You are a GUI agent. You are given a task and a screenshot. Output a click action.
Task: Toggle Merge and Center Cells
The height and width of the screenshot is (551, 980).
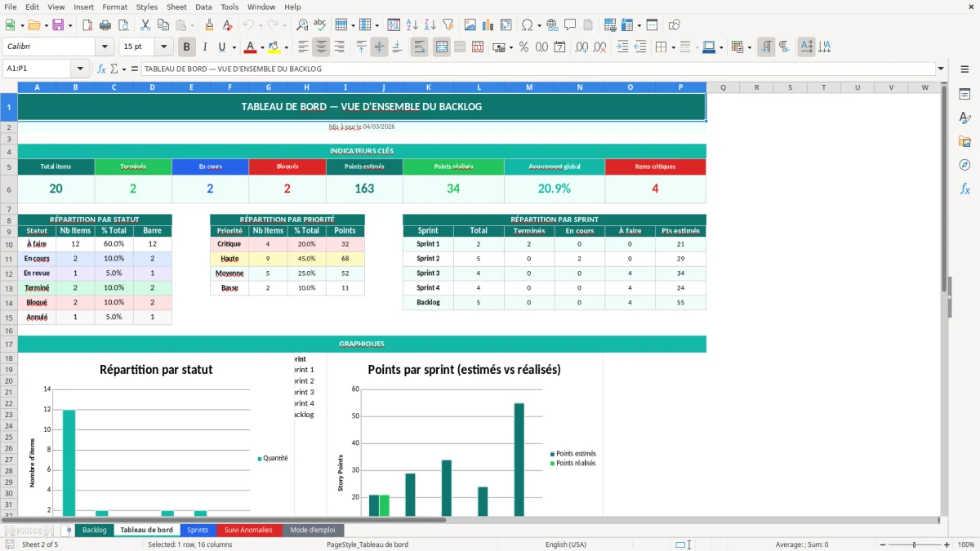pyautogui.click(x=441, y=47)
